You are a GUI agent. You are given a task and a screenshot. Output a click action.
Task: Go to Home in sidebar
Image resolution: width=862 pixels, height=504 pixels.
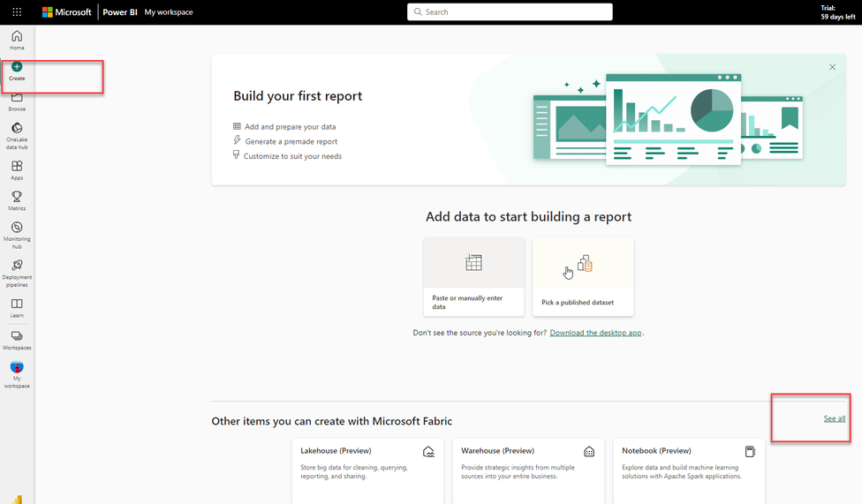tap(17, 40)
